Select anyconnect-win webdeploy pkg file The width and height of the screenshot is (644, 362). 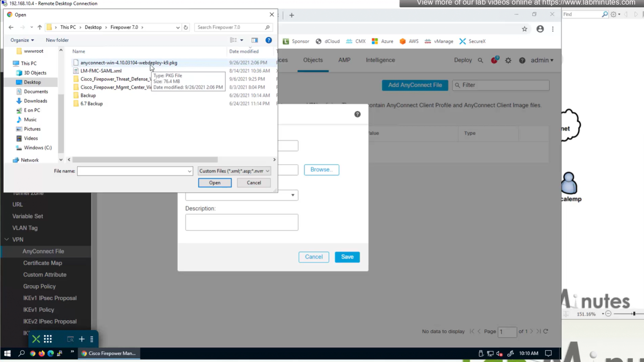129,63
